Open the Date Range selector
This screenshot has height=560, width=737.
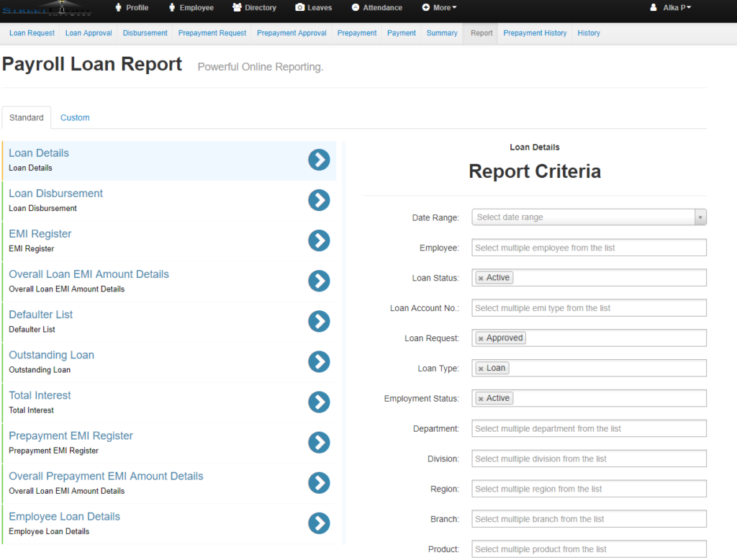pyautogui.click(x=589, y=217)
